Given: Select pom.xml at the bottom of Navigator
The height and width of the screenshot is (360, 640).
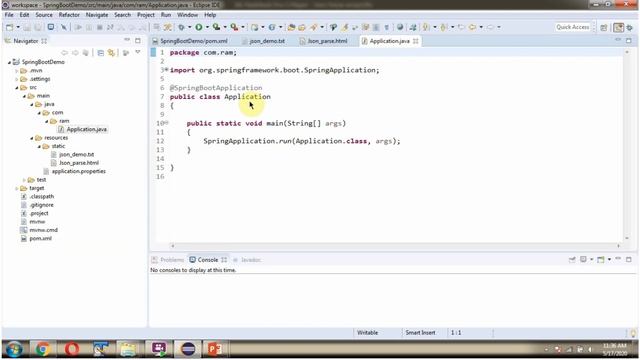Looking at the screenshot, I should [x=40, y=239].
